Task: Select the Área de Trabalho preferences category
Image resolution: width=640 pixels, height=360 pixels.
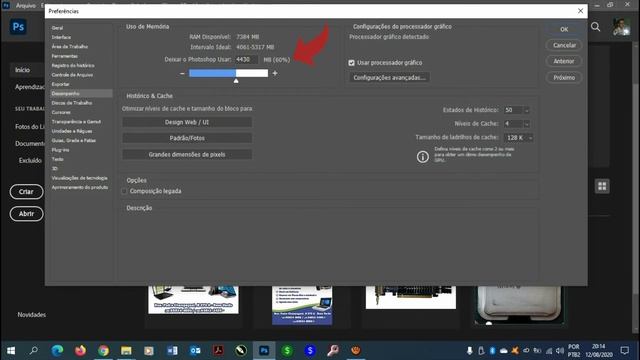Action: 70,47
